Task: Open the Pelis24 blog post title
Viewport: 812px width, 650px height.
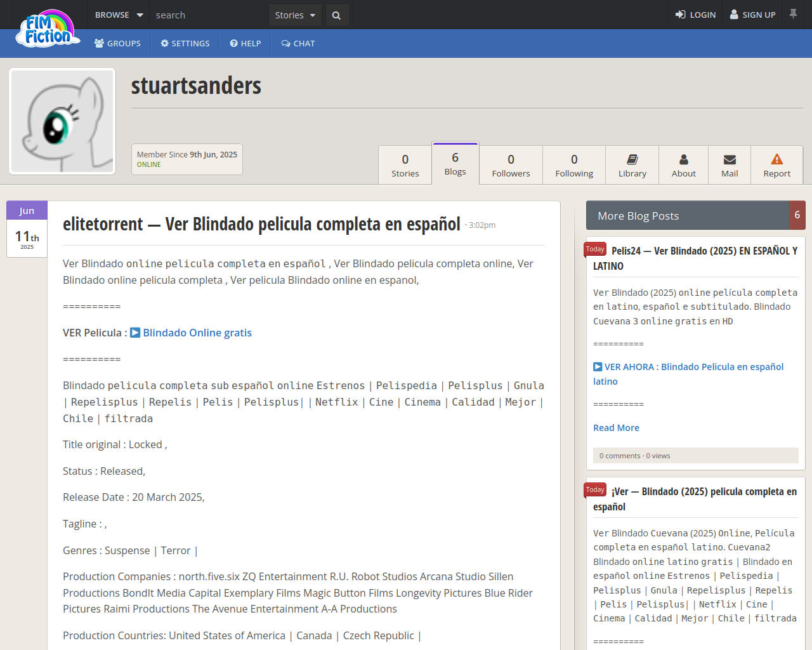Action: click(695, 258)
